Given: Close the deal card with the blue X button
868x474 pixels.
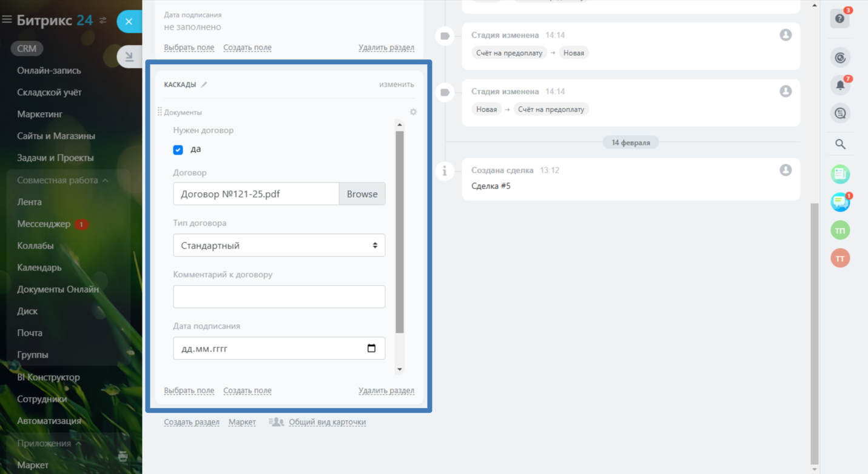Looking at the screenshot, I should pyautogui.click(x=129, y=22).
